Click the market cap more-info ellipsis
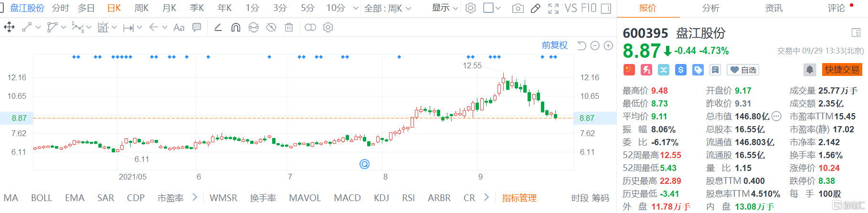The image size is (868, 213). tap(776, 116)
